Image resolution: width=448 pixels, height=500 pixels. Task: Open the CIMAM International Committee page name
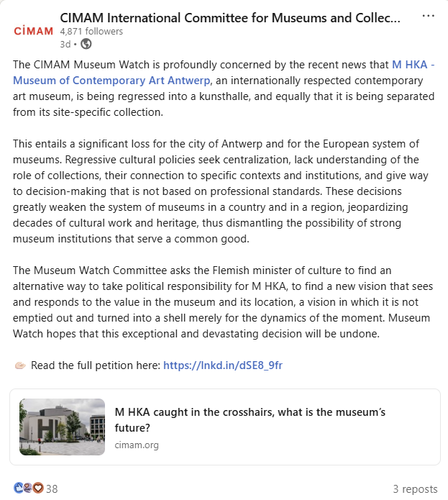coord(229,17)
